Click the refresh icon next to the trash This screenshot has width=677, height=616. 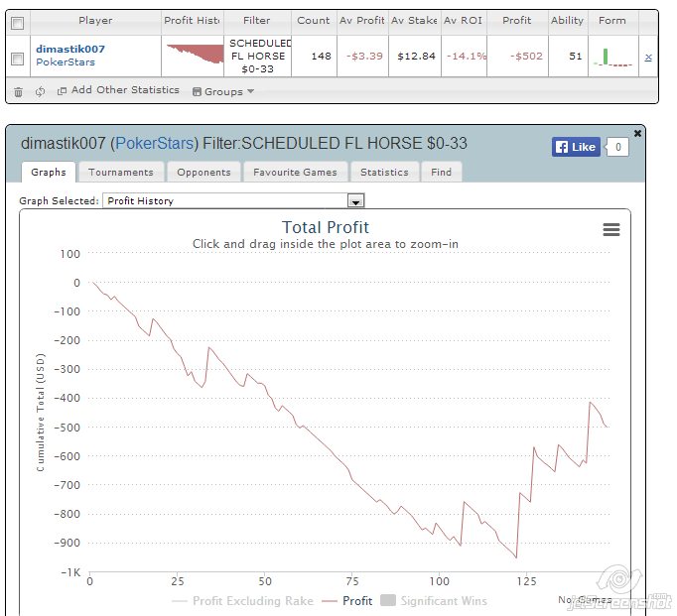40,91
